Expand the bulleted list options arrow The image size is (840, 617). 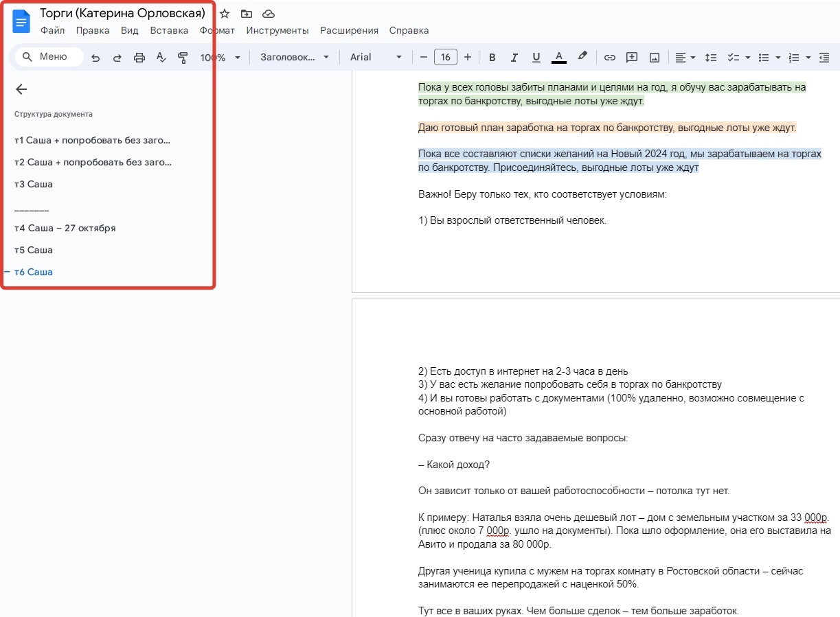778,58
